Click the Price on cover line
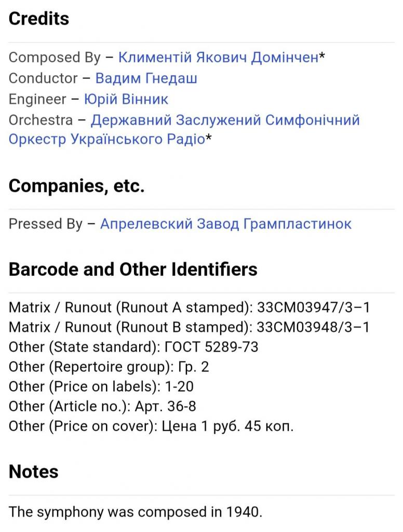The width and height of the screenshot is (403, 532). (x=151, y=426)
